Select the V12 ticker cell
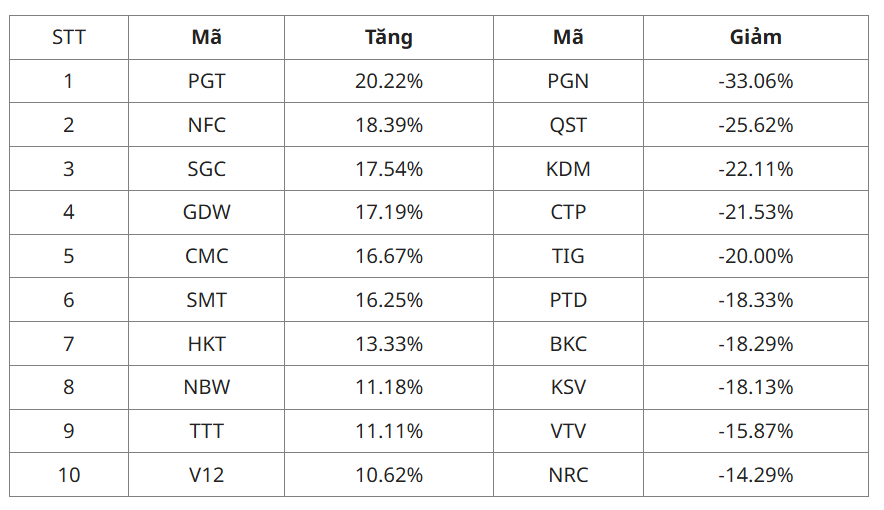884x510 pixels. coord(206,476)
